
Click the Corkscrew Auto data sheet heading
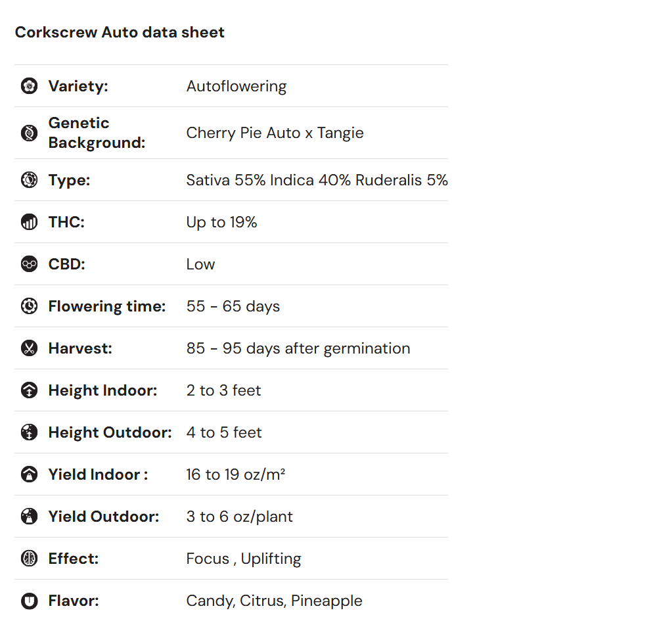[x=120, y=32]
